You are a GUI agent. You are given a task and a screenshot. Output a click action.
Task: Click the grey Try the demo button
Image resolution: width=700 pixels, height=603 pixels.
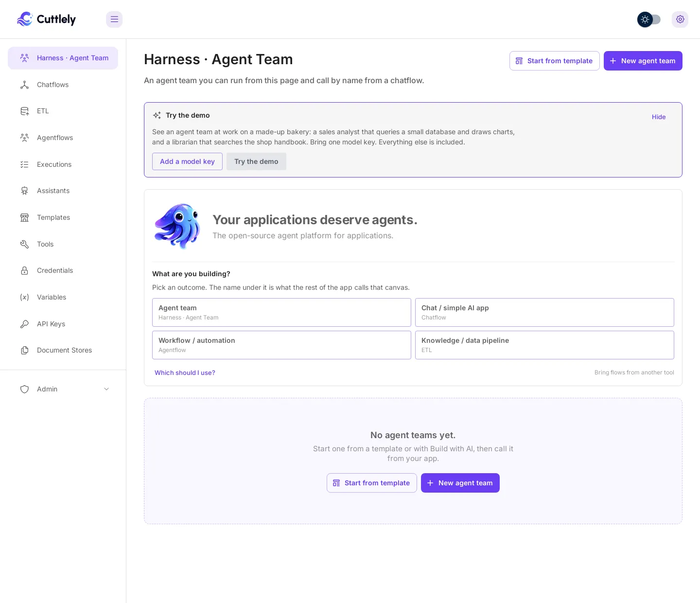pos(256,161)
